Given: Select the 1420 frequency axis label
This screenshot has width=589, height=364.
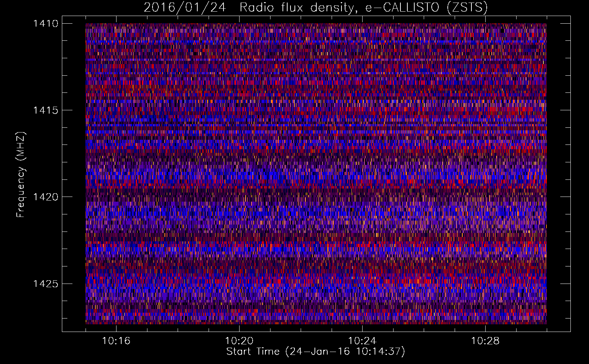Looking at the screenshot, I should pos(46,197).
